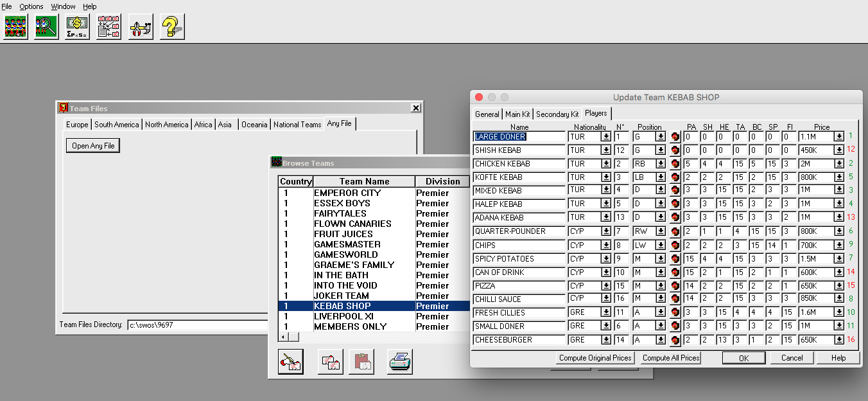Select the South America tab
The image size is (868, 401).
click(x=117, y=125)
